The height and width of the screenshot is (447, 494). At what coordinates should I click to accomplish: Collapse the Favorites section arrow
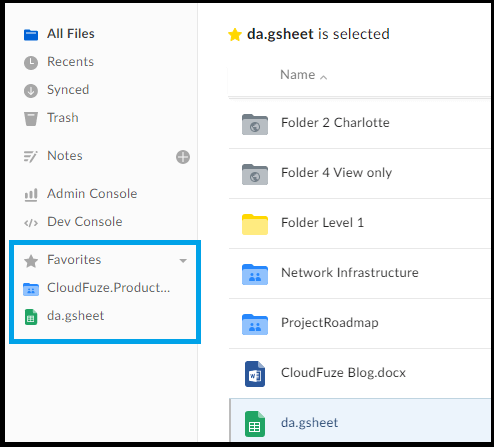point(183,260)
